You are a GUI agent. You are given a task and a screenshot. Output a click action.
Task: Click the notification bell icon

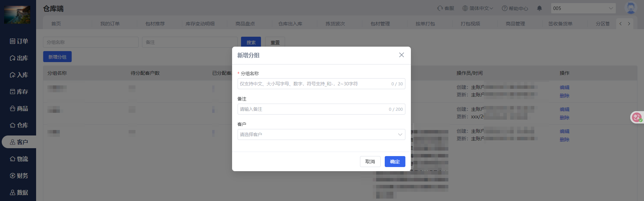[539, 8]
